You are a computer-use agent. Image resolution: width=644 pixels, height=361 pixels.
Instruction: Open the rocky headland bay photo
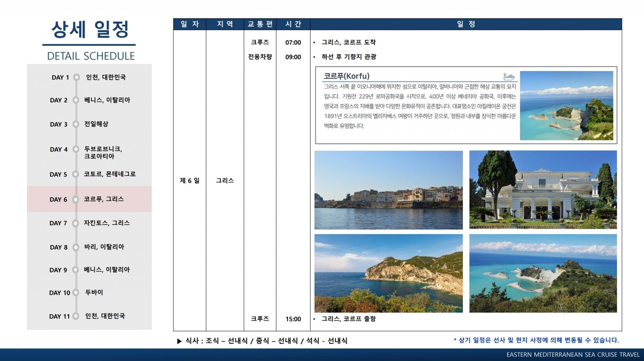(388, 273)
